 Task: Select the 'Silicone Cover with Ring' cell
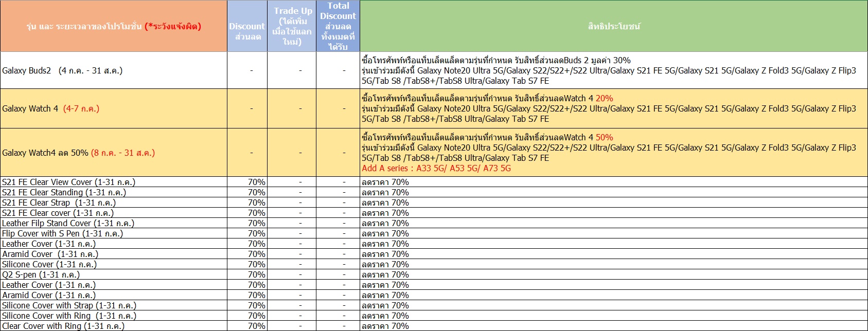click(x=114, y=316)
